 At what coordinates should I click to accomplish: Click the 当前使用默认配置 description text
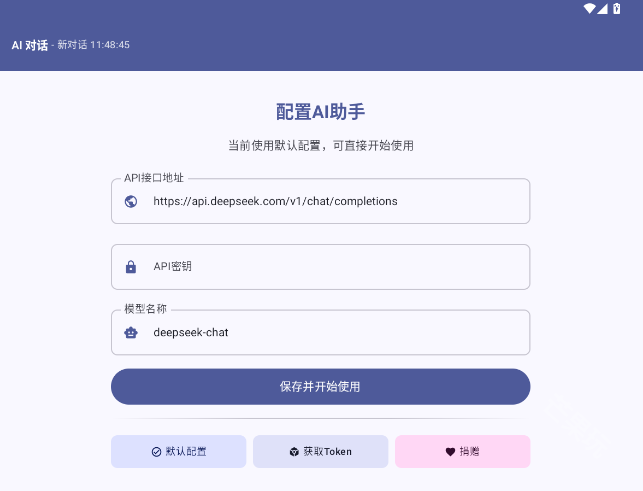[x=320, y=145]
